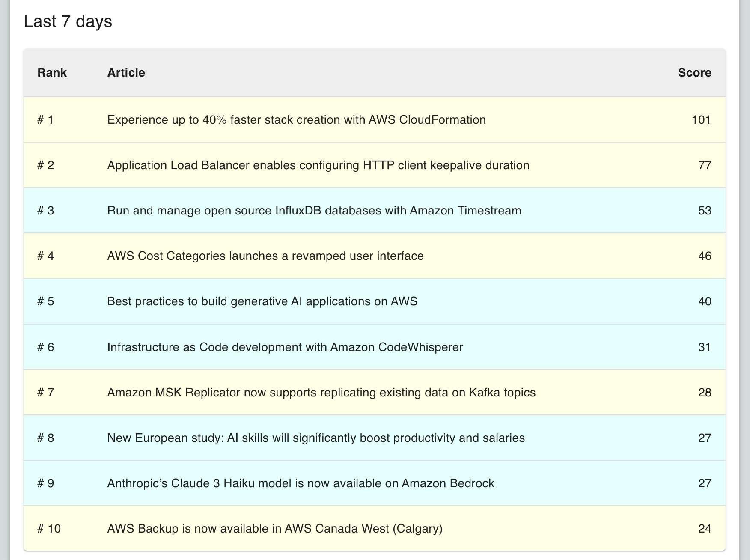Click the Score column header
The image size is (750, 560).
(694, 73)
